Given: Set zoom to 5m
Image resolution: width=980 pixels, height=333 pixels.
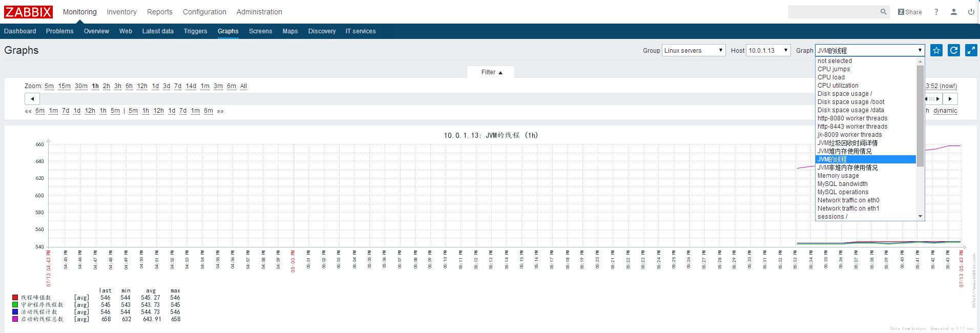Looking at the screenshot, I should click(49, 86).
